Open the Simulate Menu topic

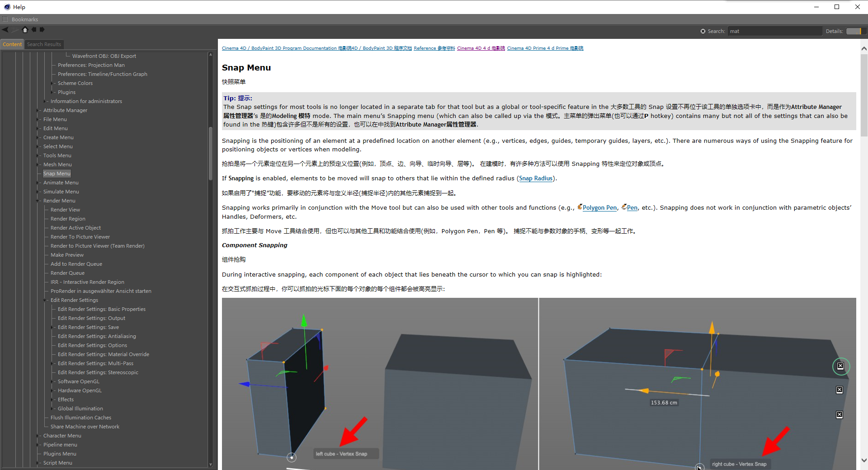coord(61,192)
